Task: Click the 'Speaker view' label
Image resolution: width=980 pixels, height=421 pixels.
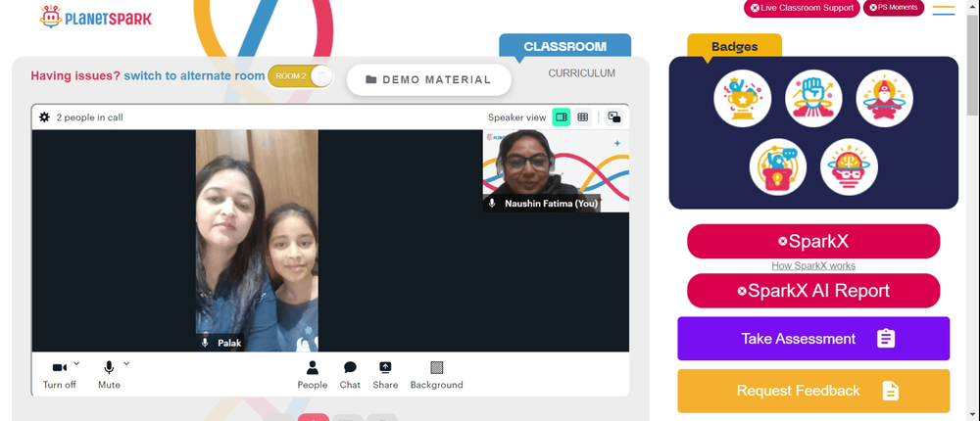Action: [516, 117]
